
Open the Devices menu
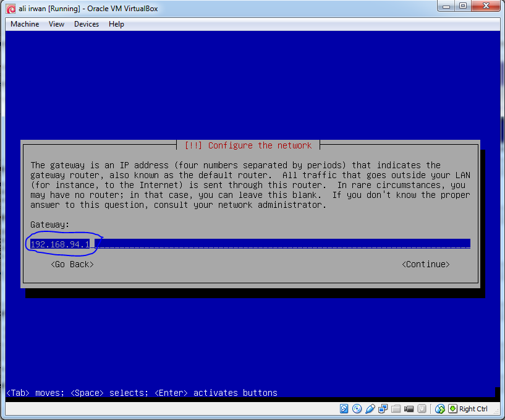(x=87, y=24)
